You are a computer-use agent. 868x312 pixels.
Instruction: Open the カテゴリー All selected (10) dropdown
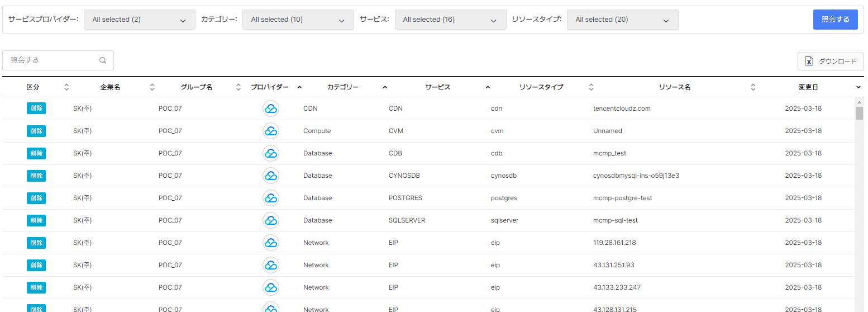click(x=298, y=20)
